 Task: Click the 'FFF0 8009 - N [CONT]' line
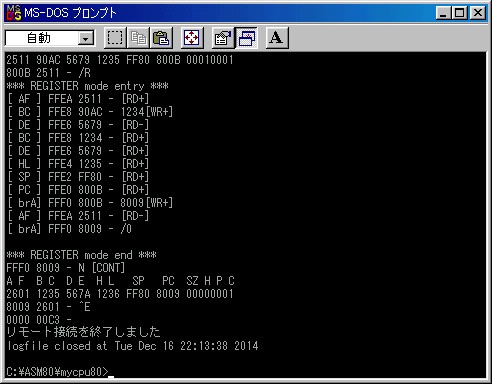[x=66, y=268]
